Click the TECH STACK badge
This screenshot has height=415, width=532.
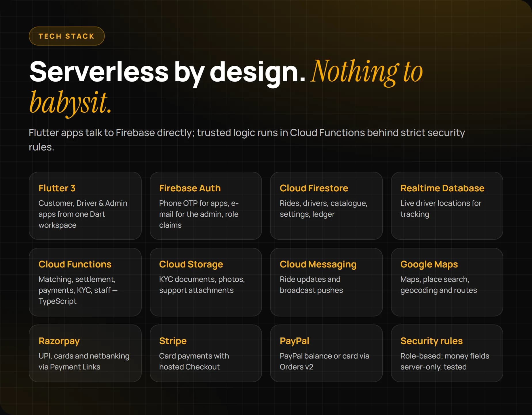(66, 36)
